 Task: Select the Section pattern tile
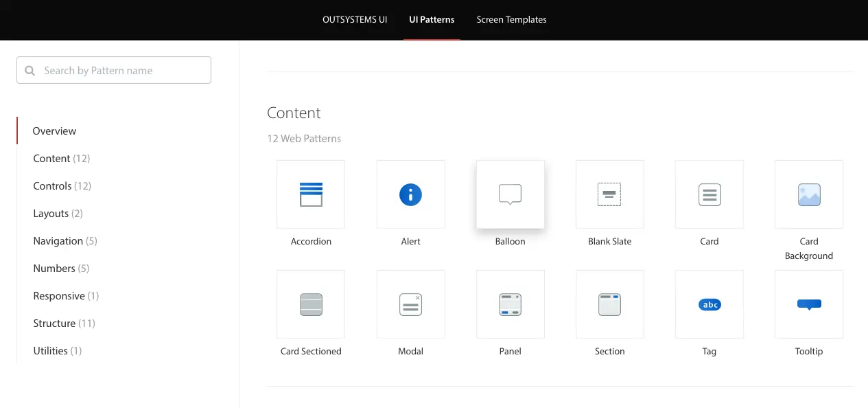(609, 304)
